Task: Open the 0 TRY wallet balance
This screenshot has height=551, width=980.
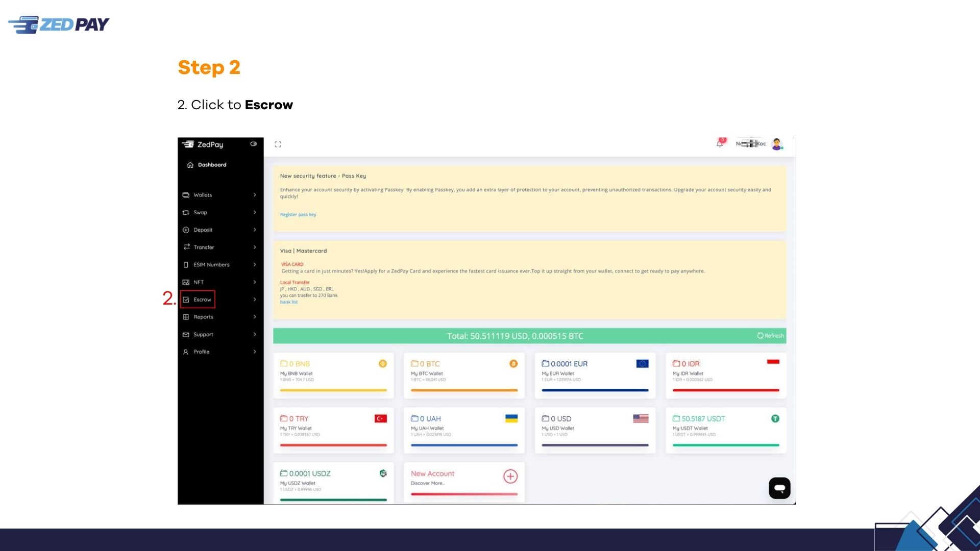Action: click(x=294, y=419)
